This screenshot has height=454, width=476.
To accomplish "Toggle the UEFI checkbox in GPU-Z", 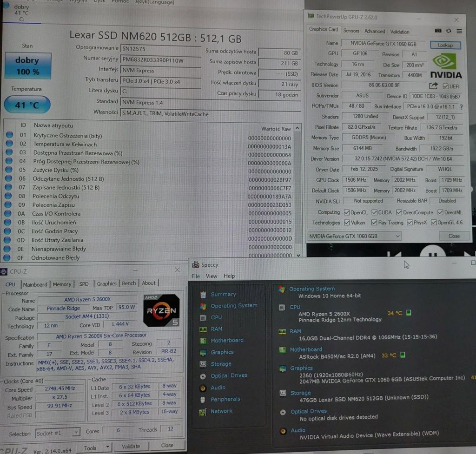I will coord(445,86).
